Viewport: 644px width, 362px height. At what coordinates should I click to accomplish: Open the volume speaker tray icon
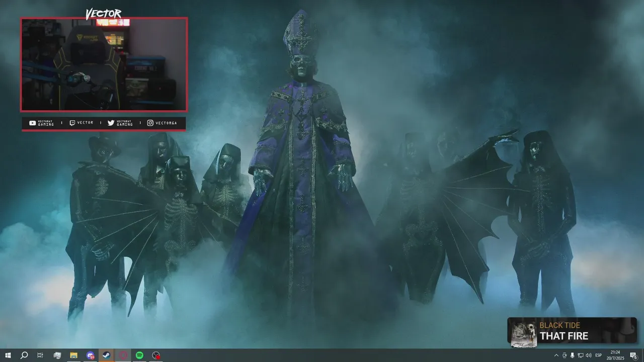pyautogui.click(x=588, y=355)
